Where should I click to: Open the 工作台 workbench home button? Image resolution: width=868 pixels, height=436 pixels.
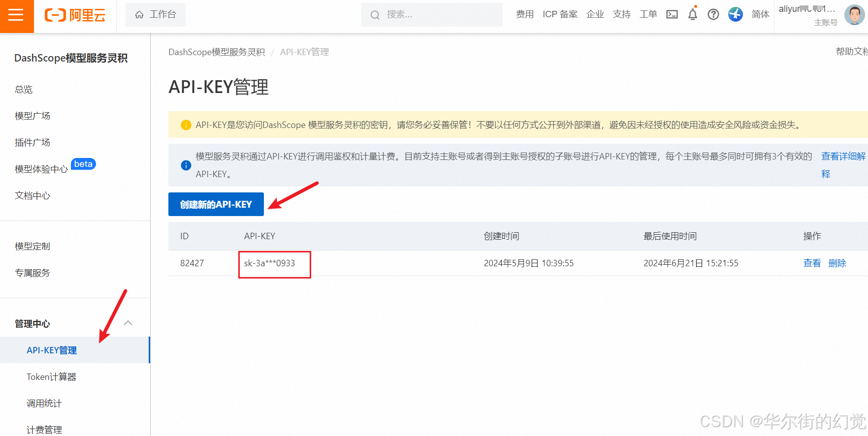(x=156, y=15)
